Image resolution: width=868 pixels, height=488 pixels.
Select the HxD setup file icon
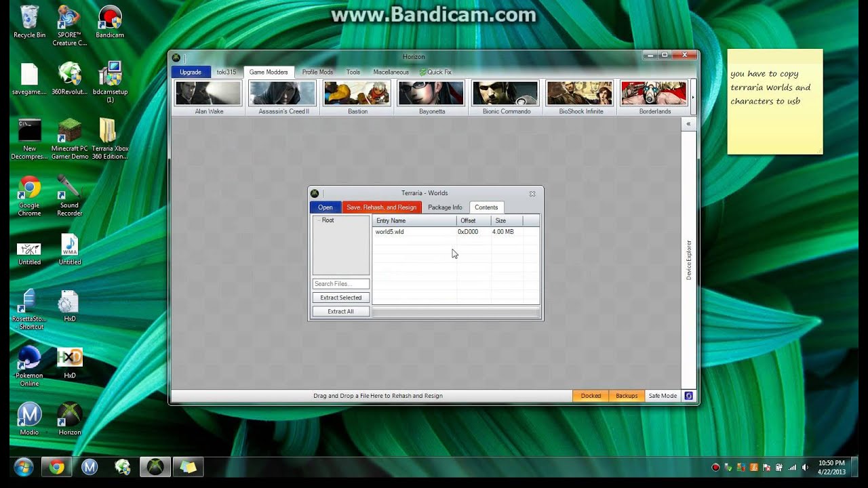point(69,306)
